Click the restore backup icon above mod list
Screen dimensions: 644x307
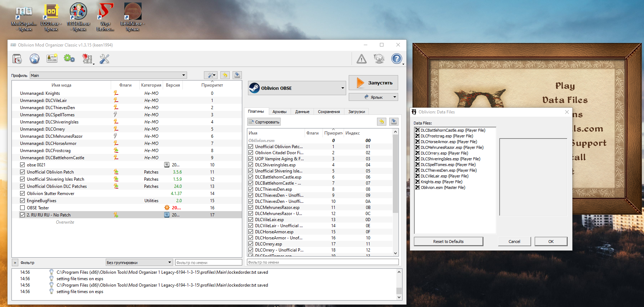click(225, 75)
